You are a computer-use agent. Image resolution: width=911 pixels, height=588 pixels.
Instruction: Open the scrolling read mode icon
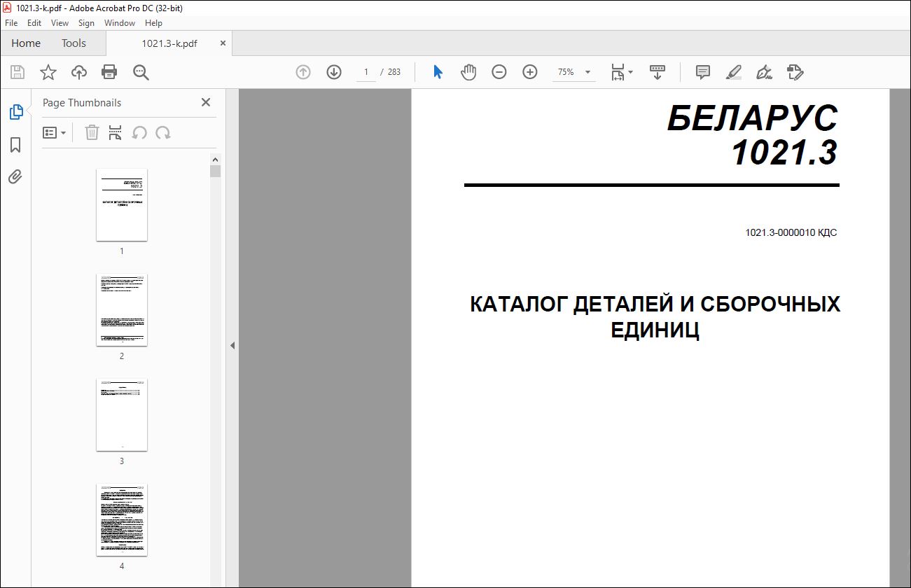click(658, 72)
